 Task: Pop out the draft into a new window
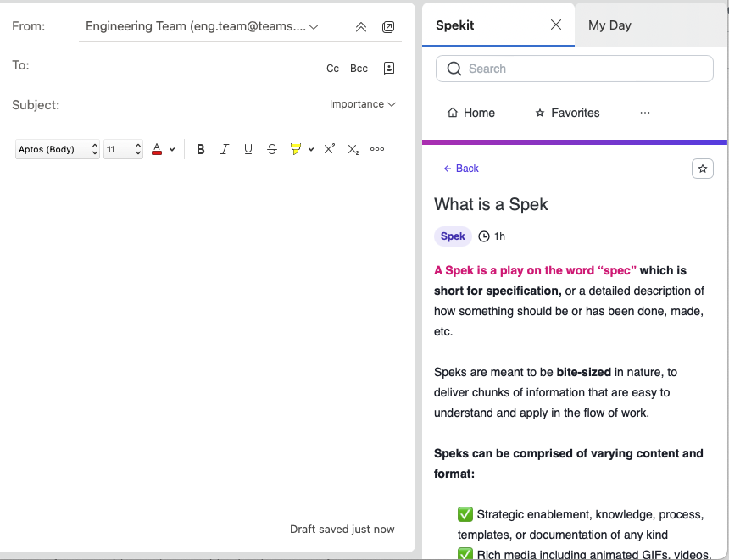pyautogui.click(x=388, y=27)
